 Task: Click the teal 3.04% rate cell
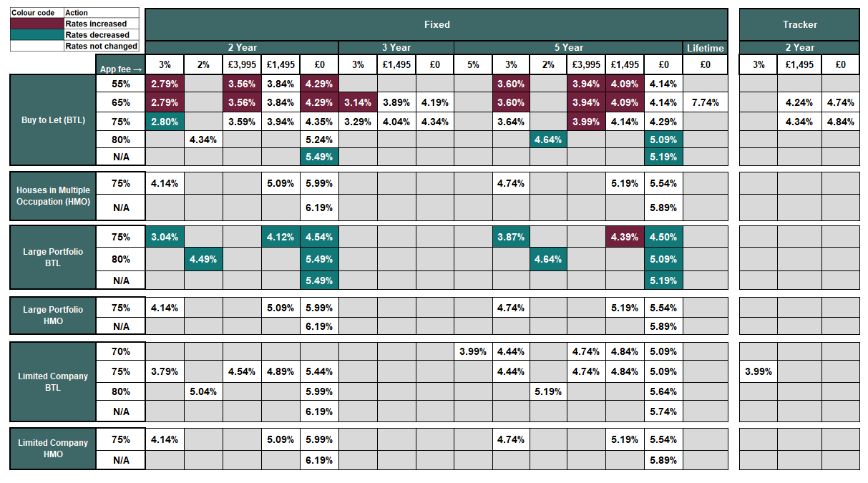[165, 237]
